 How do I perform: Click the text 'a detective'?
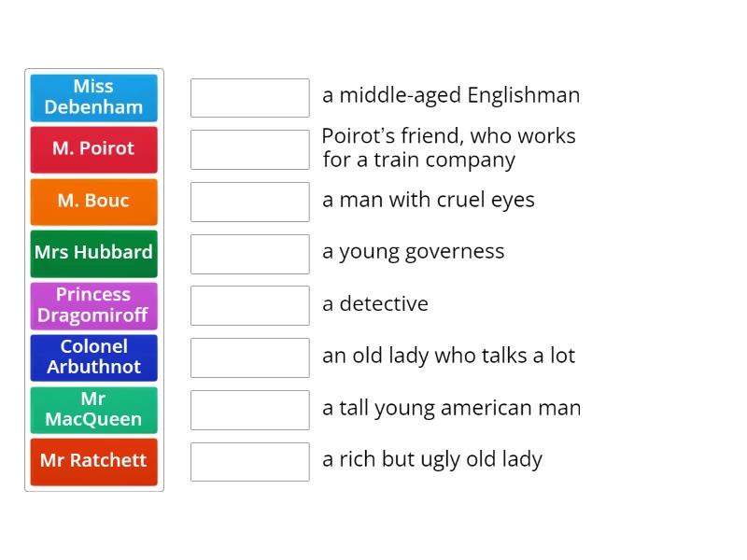pos(374,304)
